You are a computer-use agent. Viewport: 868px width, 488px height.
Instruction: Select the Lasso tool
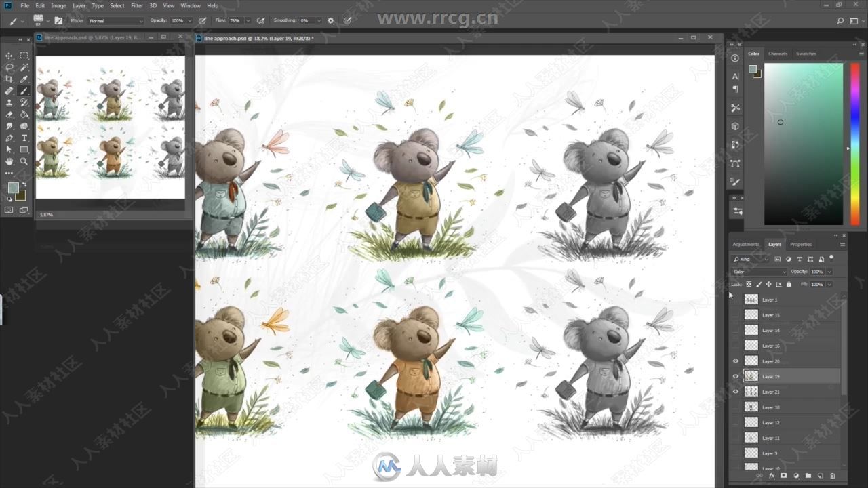click(9, 67)
